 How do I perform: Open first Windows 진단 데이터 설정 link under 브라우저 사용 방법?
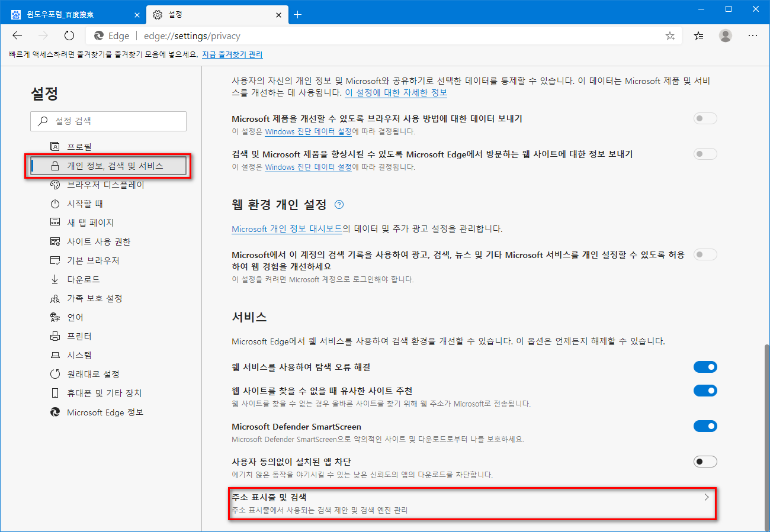308,131
